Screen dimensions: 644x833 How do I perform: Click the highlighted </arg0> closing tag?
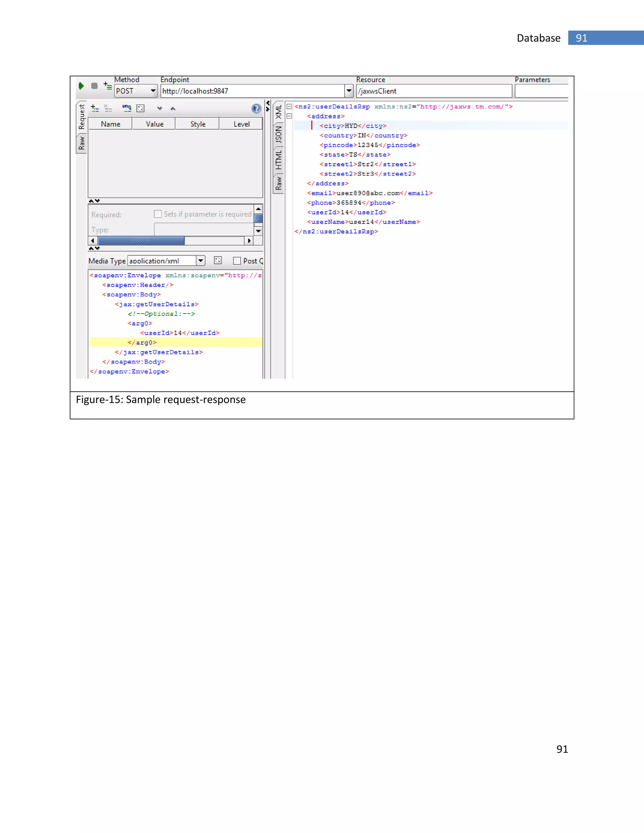click(142, 343)
